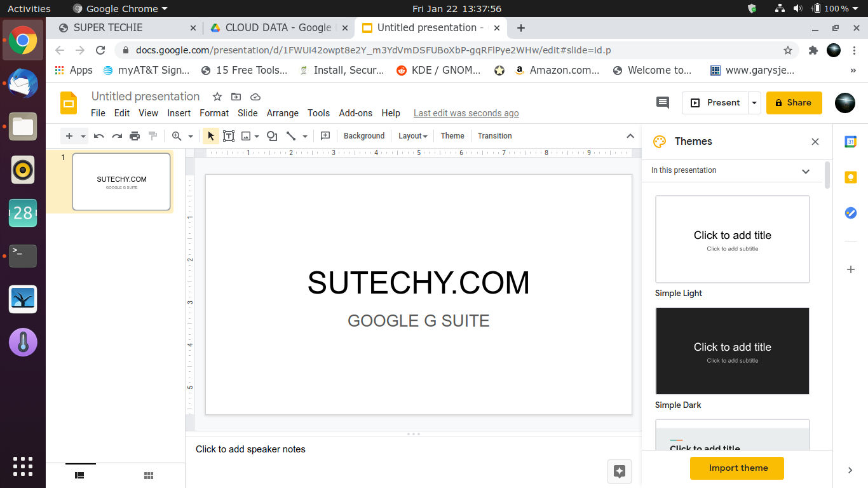Viewport: 868px width, 488px height.
Task: Open the Format menu
Action: point(214,113)
